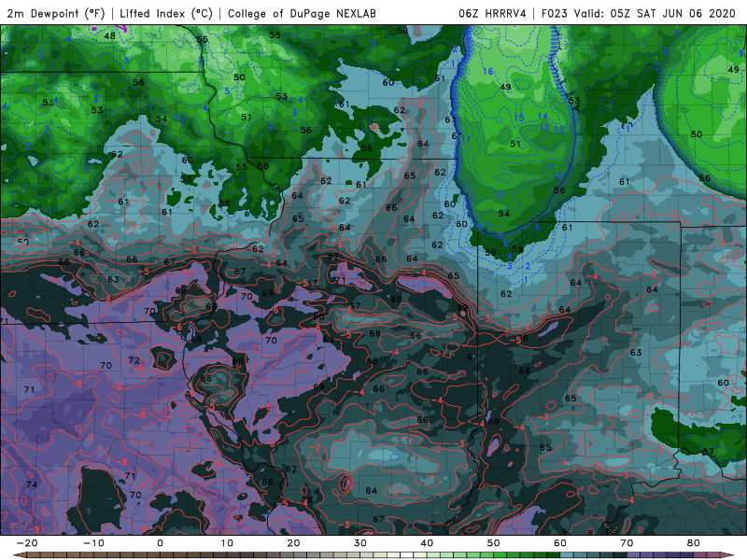Viewport: 747px width, 560px height.
Task: Click the "57" dewpoint value in green patch
Action: [708, 452]
